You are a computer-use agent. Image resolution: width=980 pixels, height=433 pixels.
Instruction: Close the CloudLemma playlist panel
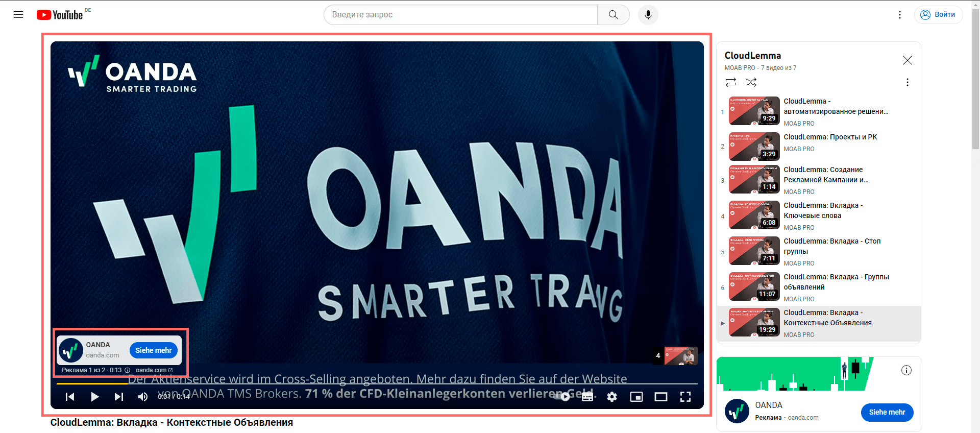pos(907,60)
